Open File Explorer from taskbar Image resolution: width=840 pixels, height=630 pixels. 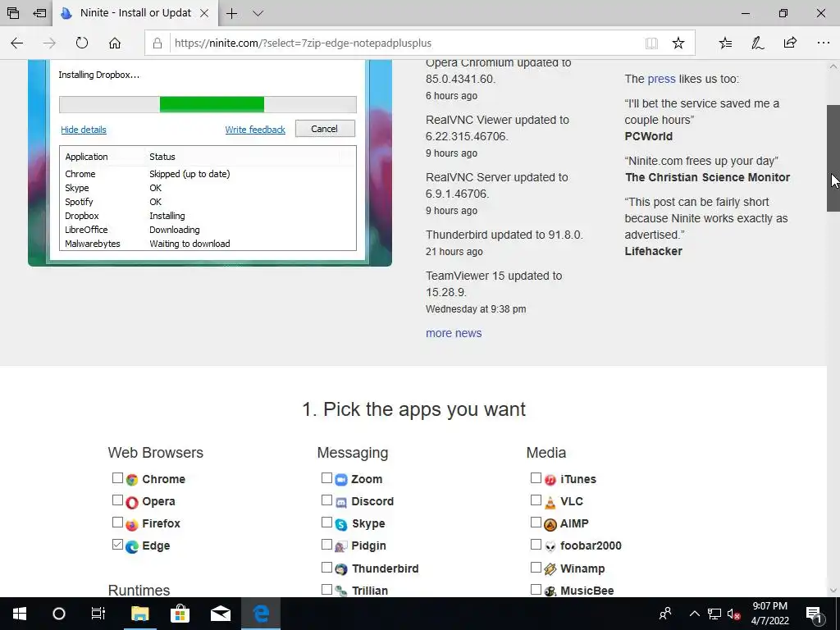[139, 614]
